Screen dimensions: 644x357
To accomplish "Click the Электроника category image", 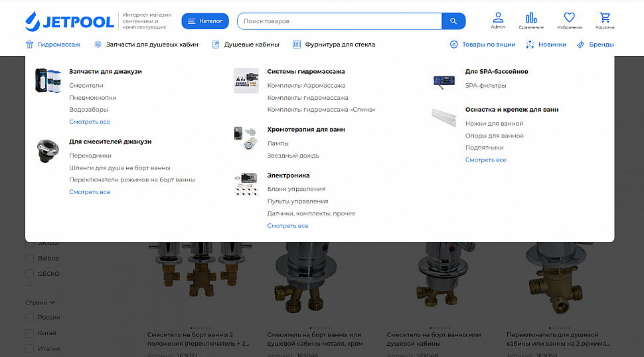I will point(246,184).
